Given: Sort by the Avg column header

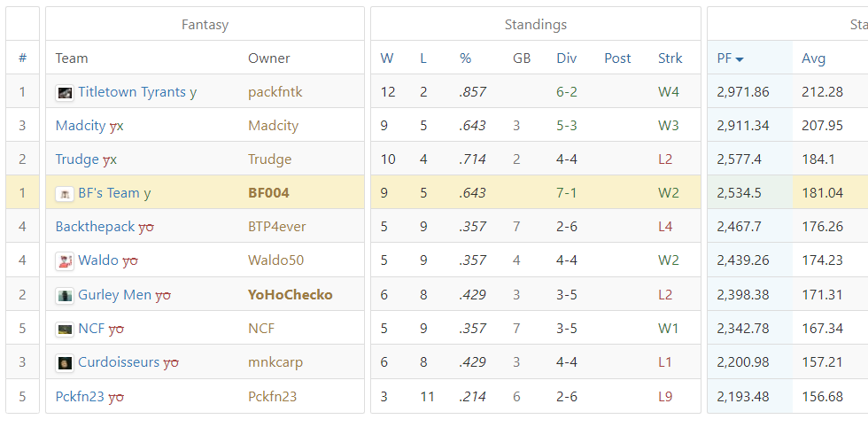Looking at the screenshot, I should (813, 58).
